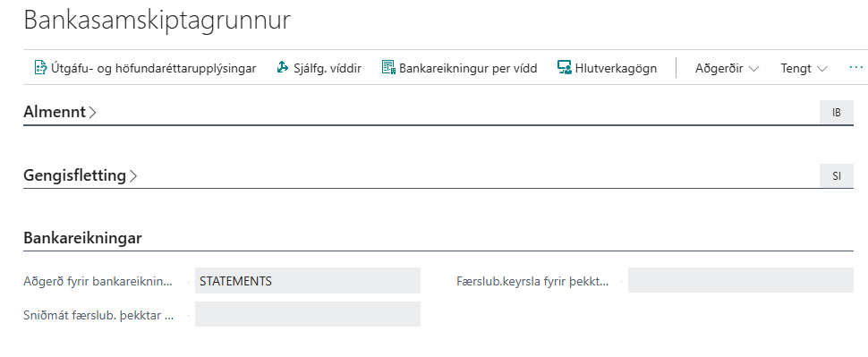
Task: Click the Útgáfu- og höfundaréttarupplýsingar document icon
Action: point(40,67)
